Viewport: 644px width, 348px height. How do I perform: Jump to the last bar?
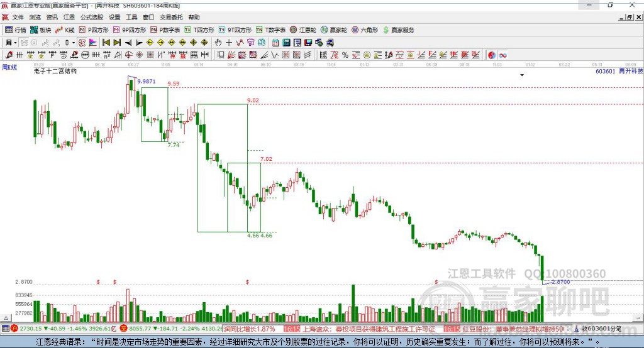coord(117,43)
